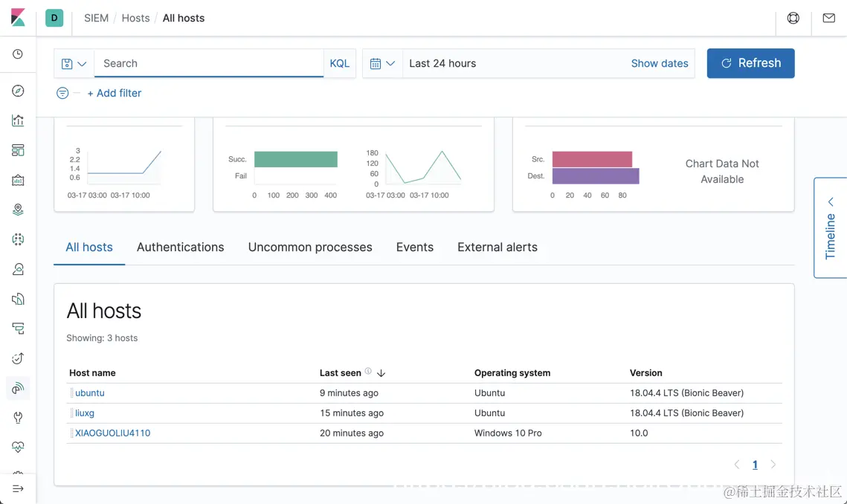Open Logs icon in sidebar
This screenshot has width=847, height=504.
tap(18, 299)
